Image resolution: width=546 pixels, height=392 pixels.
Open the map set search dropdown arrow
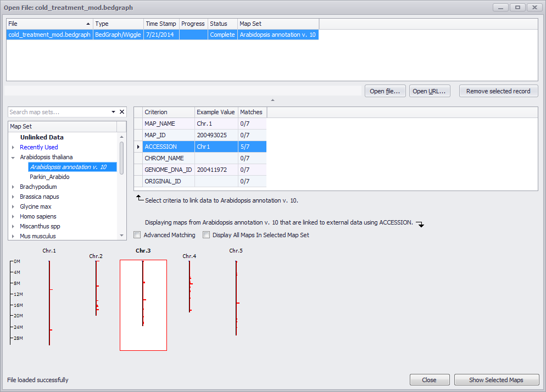pyautogui.click(x=113, y=112)
